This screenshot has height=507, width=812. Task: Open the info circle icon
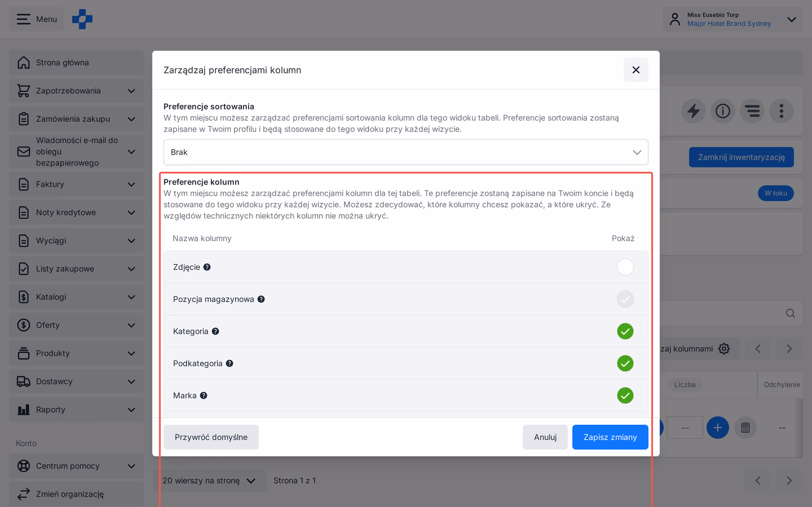point(723,111)
